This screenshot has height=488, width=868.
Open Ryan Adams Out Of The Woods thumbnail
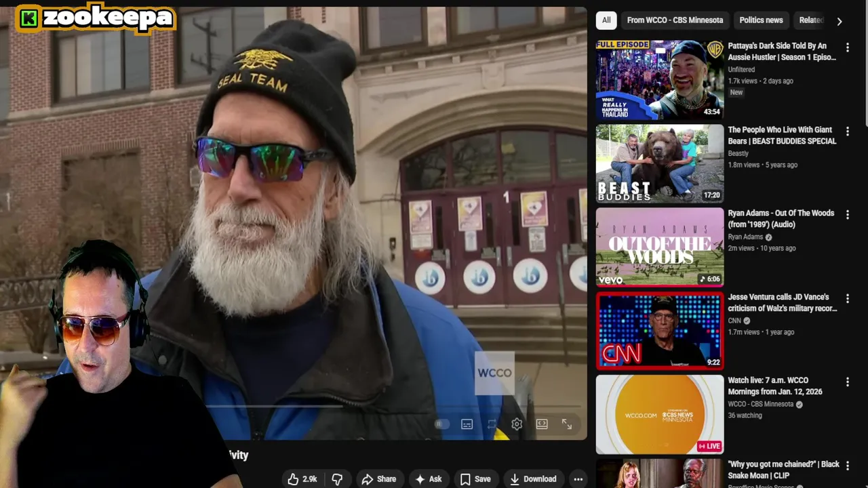pos(660,247)
